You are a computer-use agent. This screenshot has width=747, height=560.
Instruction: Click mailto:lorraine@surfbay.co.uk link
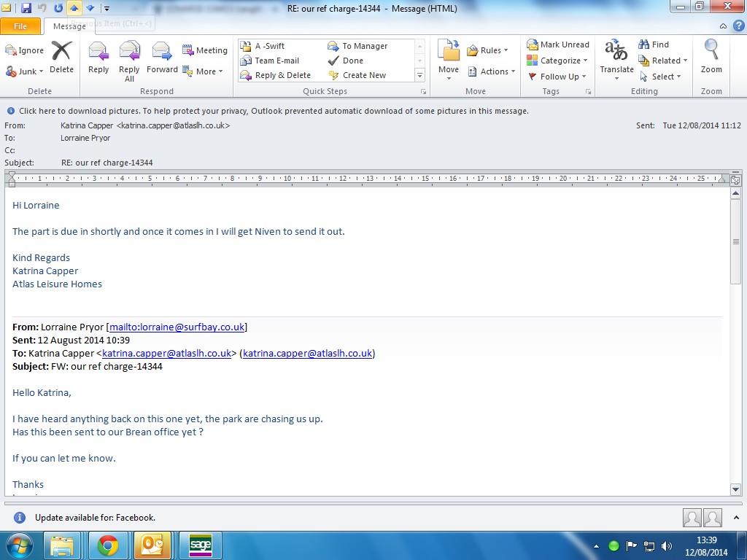click(x=177, y=327)
